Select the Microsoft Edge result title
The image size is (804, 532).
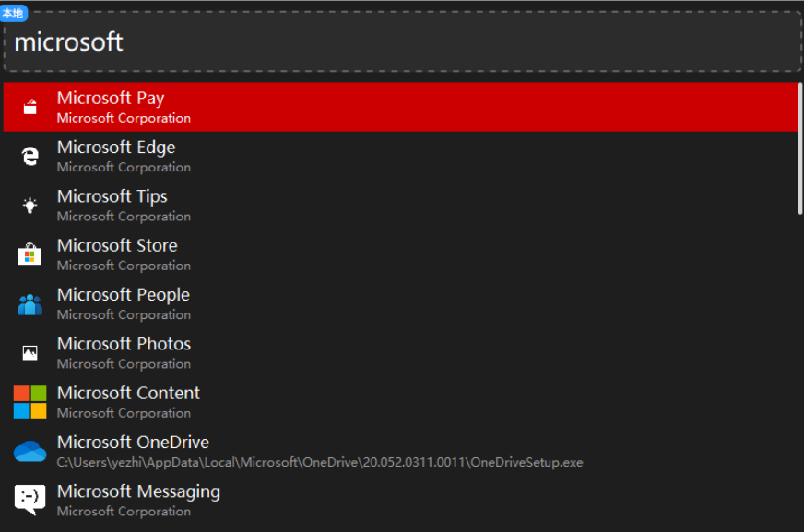point(116,148)
